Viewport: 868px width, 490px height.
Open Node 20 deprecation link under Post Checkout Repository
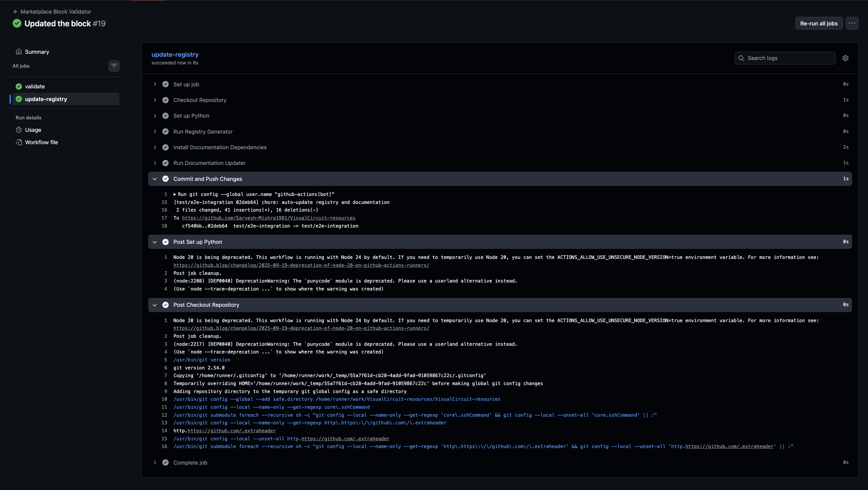point(301,328)
